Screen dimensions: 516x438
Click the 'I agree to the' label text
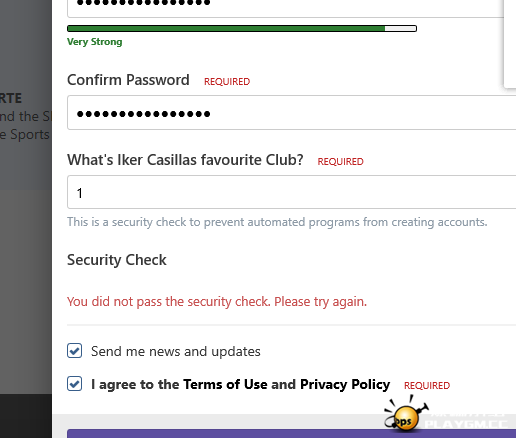tap(135, 384)
